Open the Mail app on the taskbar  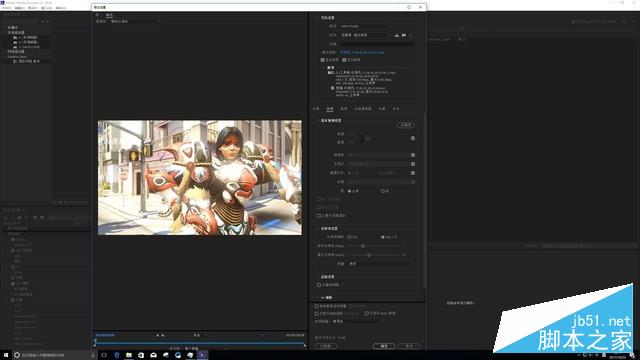pyautogui.click(x=153, y=355)
